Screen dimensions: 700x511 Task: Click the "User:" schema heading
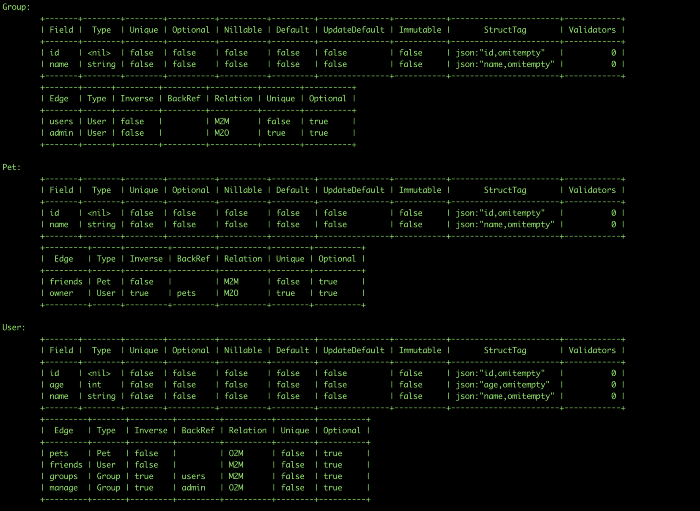(14, 327)
